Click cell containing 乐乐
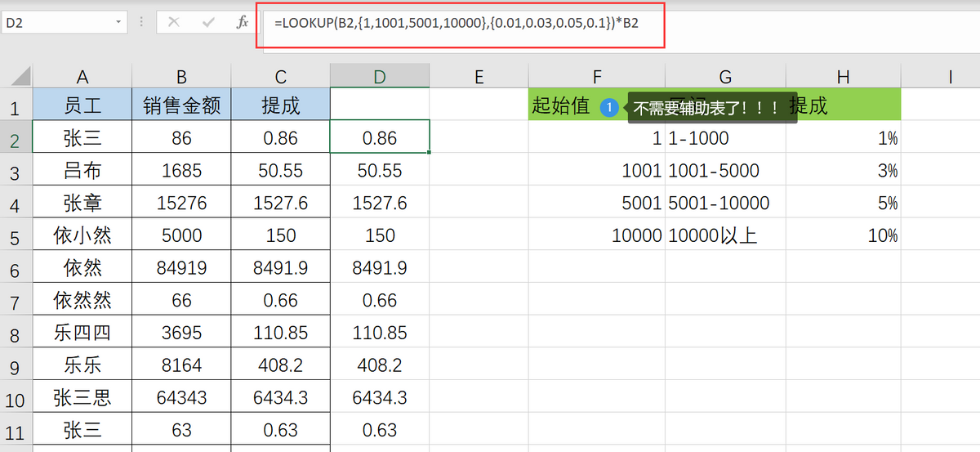The height and width of the screenshot is (452, 980). pos(82,365)
